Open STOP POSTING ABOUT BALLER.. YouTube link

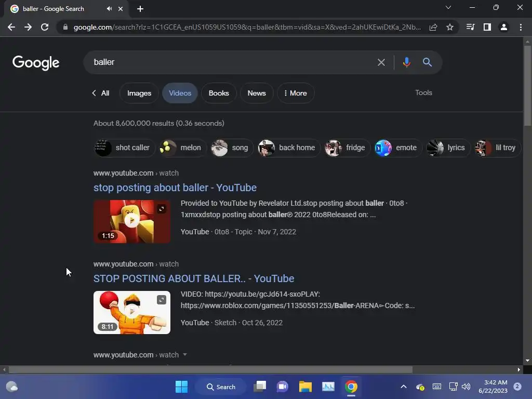click(194, 278)
